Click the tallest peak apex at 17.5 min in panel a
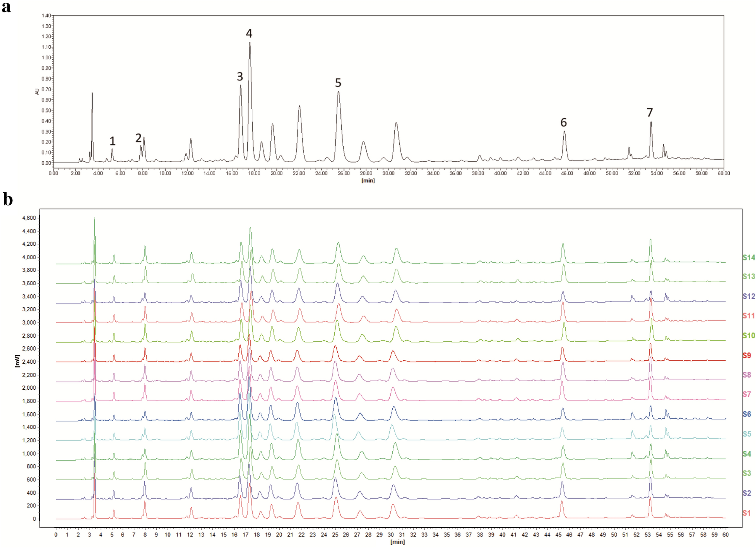756x548 pixels. pyautogui.click(x=250, y=42)
